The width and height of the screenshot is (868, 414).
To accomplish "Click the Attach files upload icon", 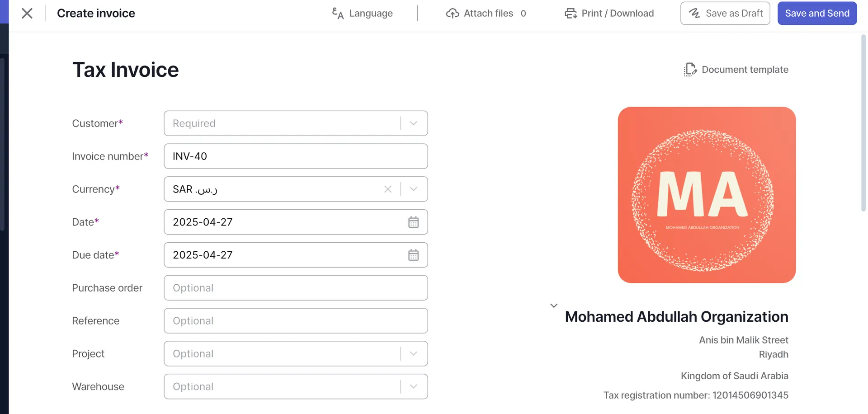I will 453,13.
